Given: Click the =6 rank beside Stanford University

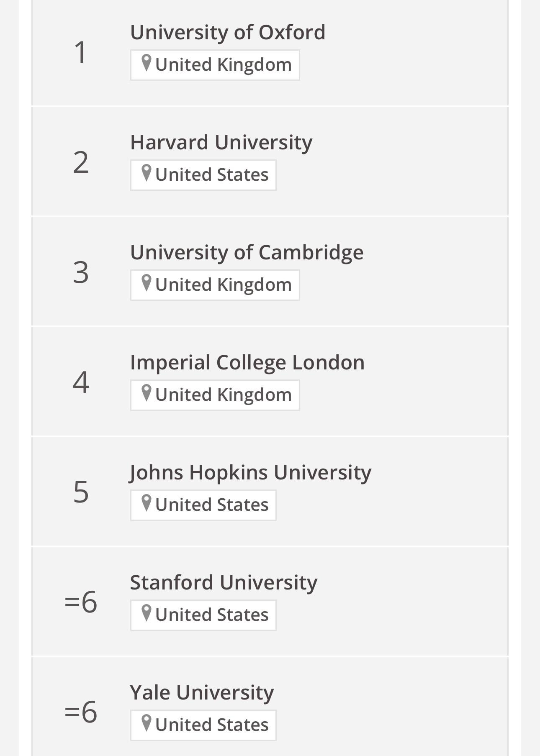Looking at the screenshot, I should coord(81,602).
